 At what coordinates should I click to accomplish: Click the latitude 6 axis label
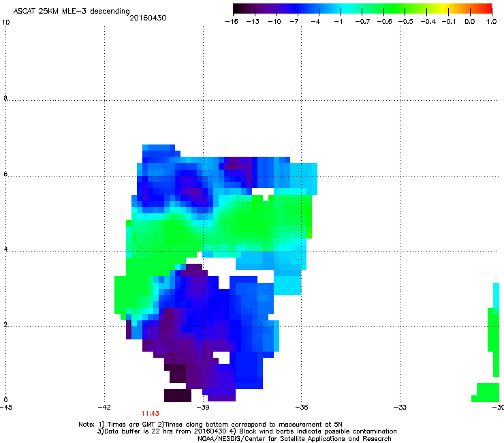(x=5, y=174)
